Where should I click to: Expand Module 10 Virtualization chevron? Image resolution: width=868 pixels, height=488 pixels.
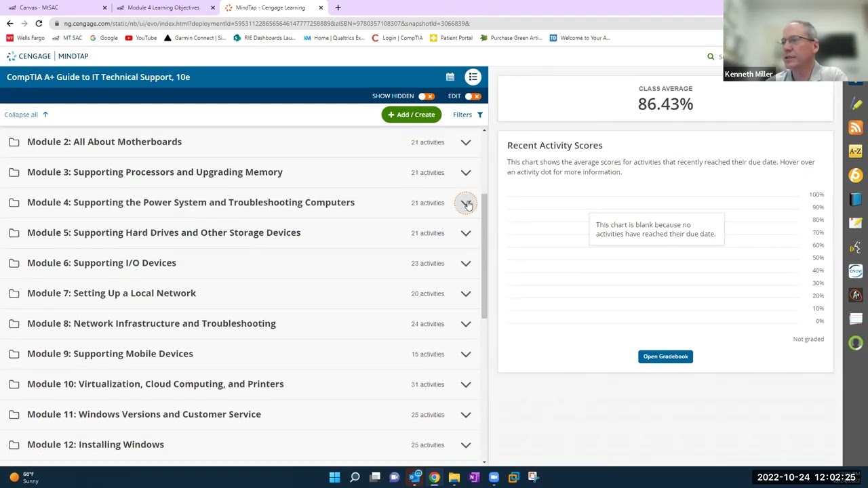tap(466, 384)
